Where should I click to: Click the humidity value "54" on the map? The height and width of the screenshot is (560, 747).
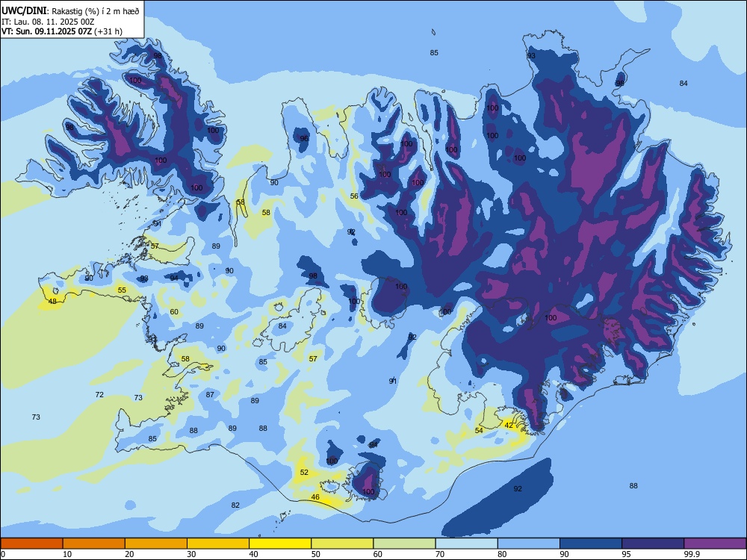pos(479,431)
